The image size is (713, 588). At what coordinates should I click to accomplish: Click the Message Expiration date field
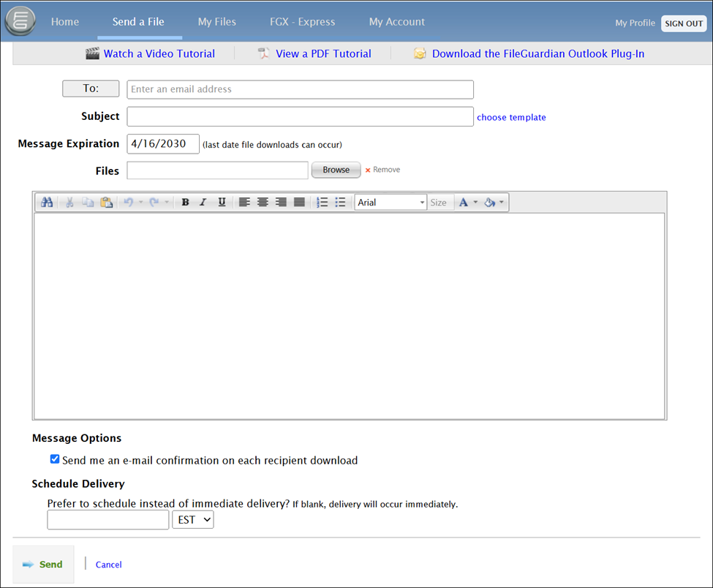[x=163, y=143]
